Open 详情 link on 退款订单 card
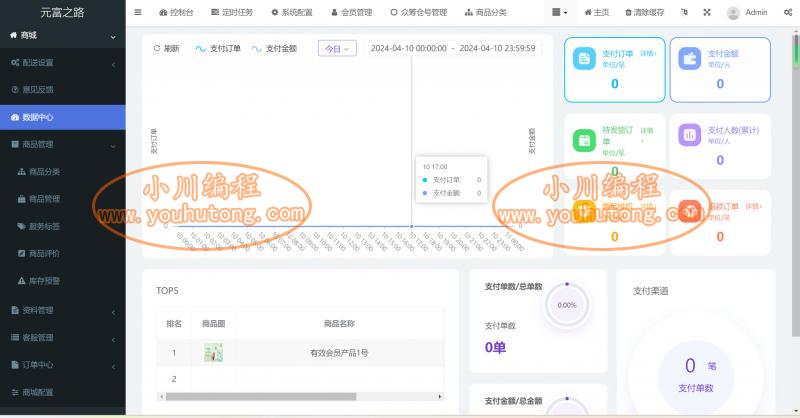 (x=754, y=206)
